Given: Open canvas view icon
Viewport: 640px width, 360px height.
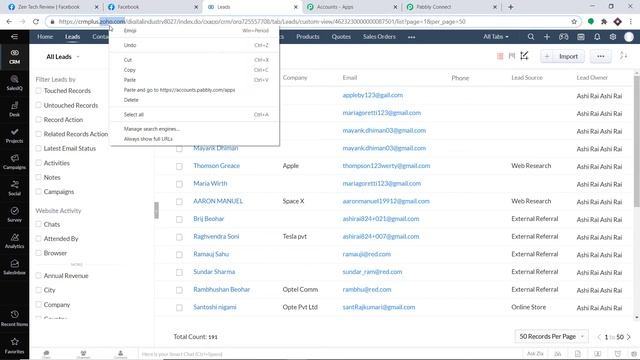Looking at the screenshot, I should (524, 56).
